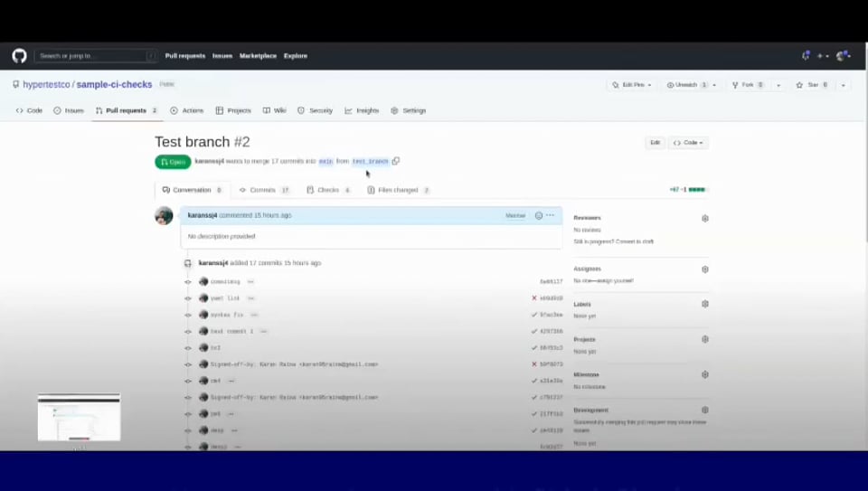Image resolution: width=868 pixels, height=491 pixels.
Task: Open Issues in the top header
Action: [222, 56]
